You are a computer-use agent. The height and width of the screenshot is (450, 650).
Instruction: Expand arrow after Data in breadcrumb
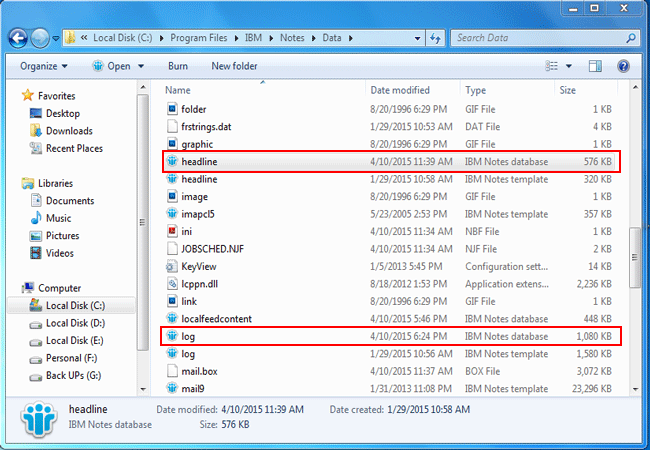351,39
